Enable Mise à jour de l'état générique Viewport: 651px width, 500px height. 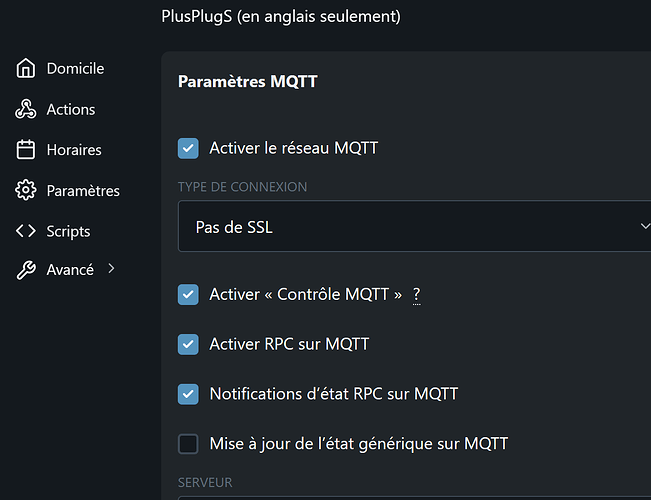pos(188,444)
